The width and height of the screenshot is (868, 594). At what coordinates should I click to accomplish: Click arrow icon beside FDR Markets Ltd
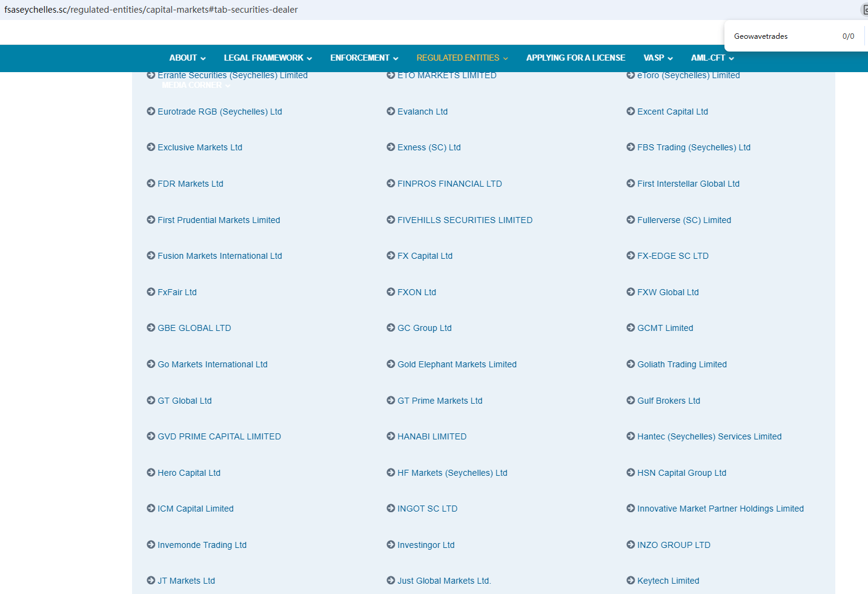click(x=151, y=184)
